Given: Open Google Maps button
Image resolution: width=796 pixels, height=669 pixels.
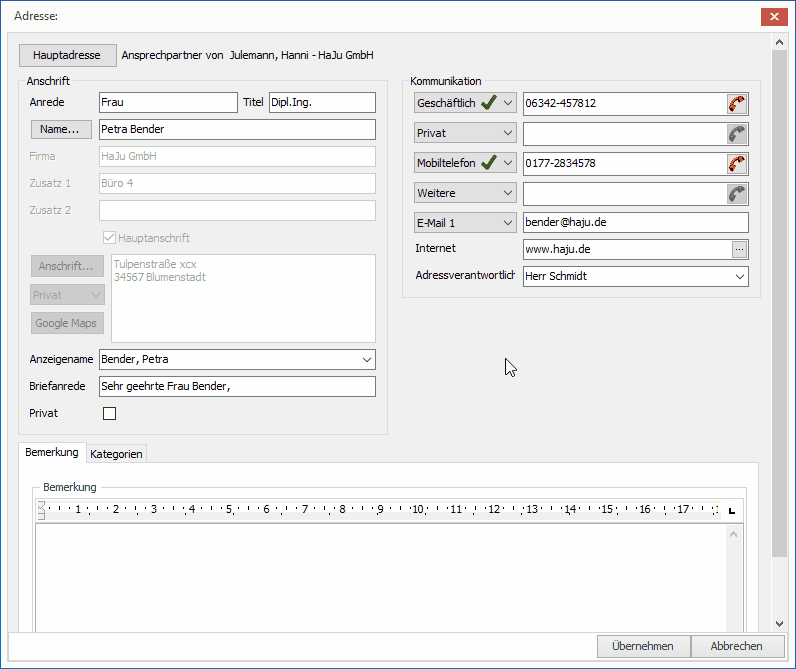Looking at the screenshot, I should (67, 323).
